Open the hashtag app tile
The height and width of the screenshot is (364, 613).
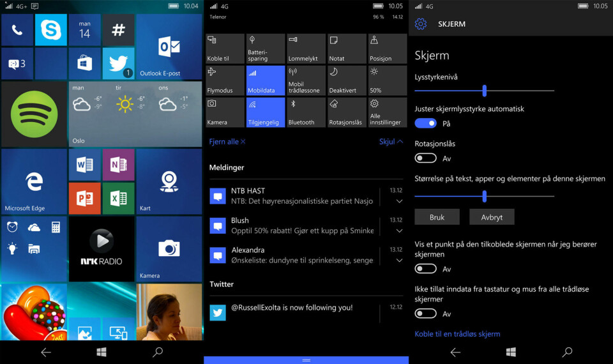119,30
